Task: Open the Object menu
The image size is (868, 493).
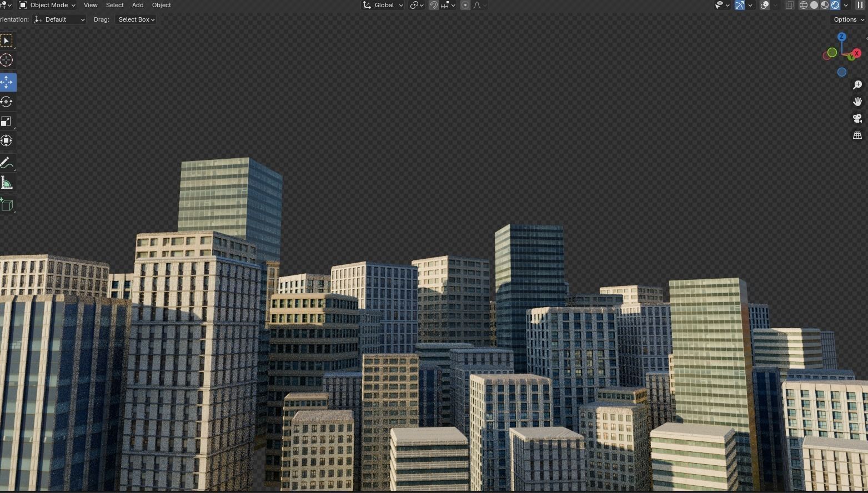Action: [162, 5]
